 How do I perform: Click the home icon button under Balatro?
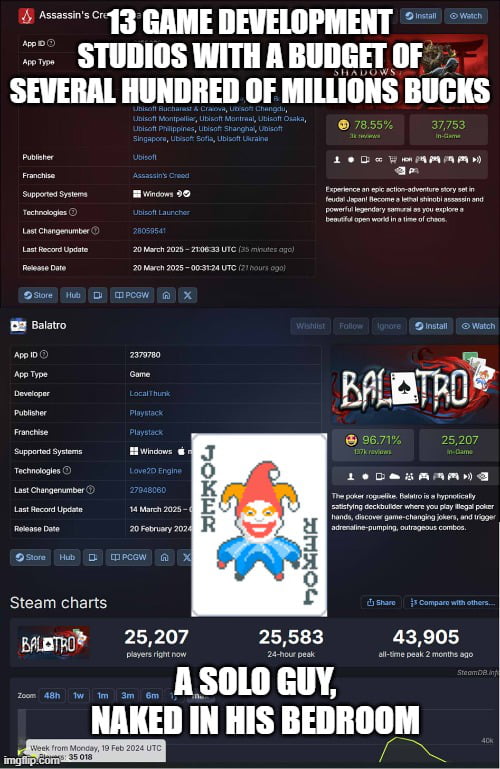(165, 557)
